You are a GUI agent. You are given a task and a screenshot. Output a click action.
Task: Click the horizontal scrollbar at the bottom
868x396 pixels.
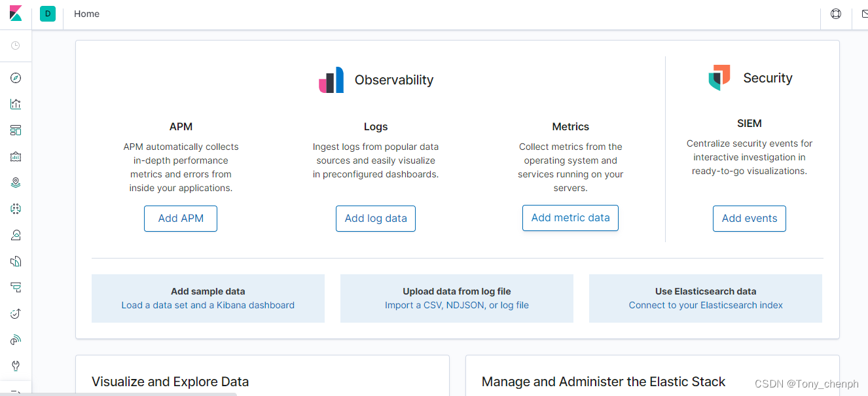[x=118, y=394]
